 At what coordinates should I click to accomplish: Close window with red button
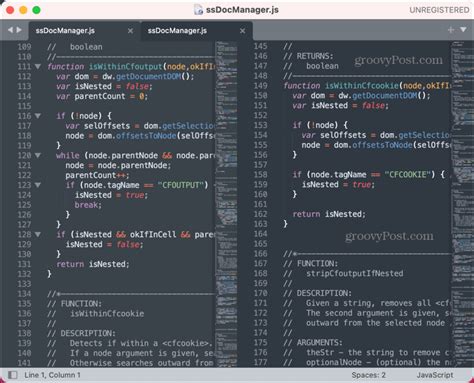[10, 10]
